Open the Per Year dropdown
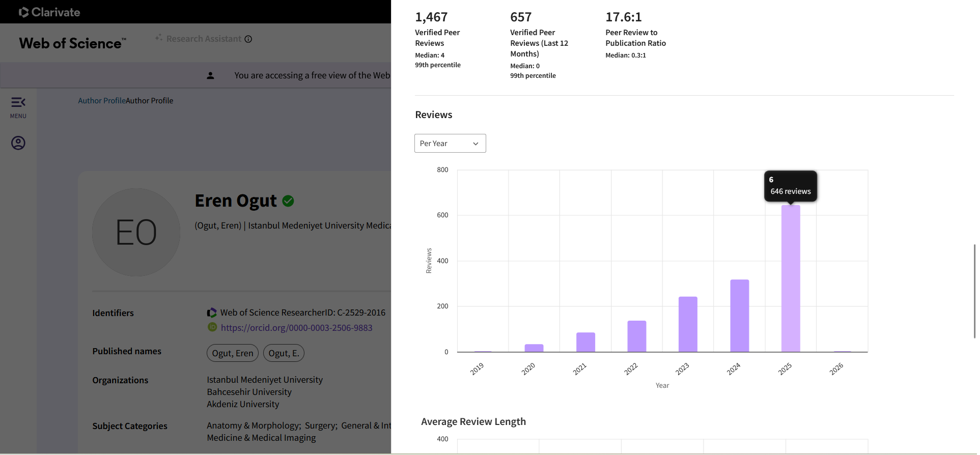 [x=450, y=144]
